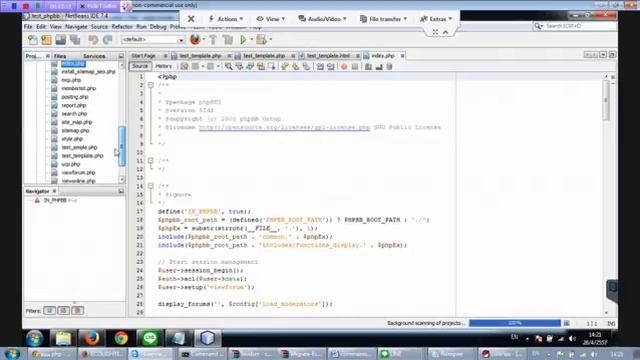Switch to the index.php editor tab

coord(382,56)
